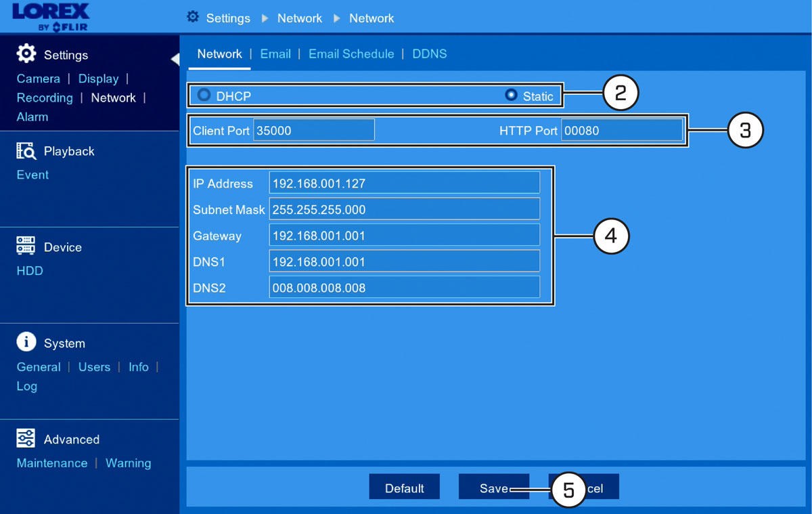Save the network settings
Screen dimensions: 812x514
[x=494, y=487]
